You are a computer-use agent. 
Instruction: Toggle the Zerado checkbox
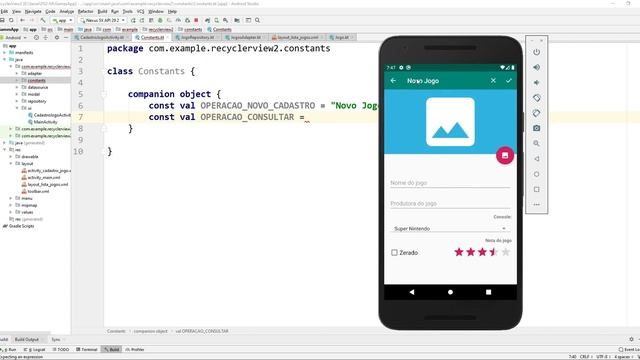[x=394, y=253]
